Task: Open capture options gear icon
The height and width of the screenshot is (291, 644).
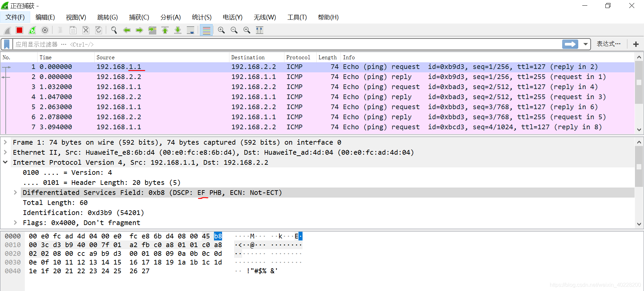Action: point(45,30)
